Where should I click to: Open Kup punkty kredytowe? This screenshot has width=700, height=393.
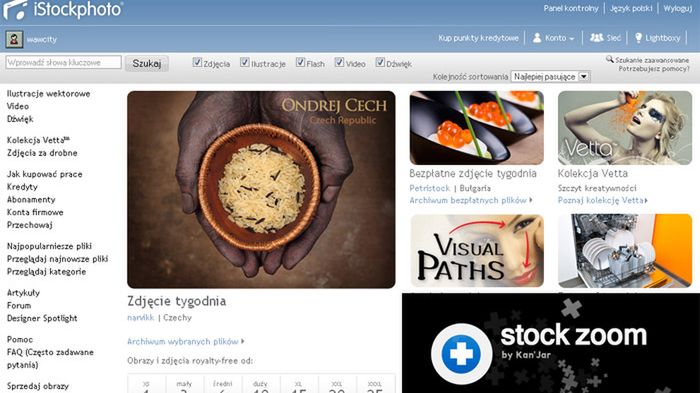[x=478, y=38]
